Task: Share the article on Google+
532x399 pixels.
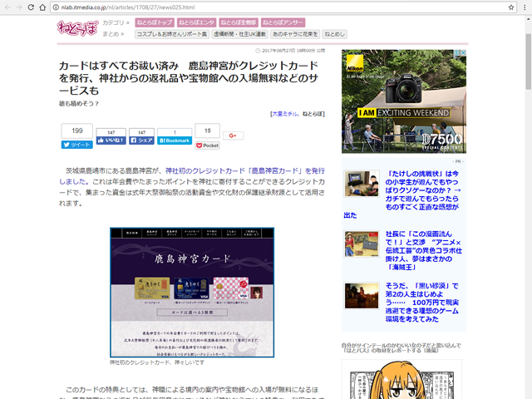Action: coord(234,135)
